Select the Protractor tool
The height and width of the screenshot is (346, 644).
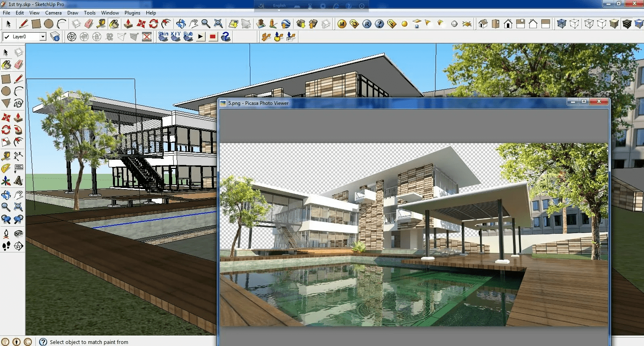pyautogui.click(x=6, y=168)
